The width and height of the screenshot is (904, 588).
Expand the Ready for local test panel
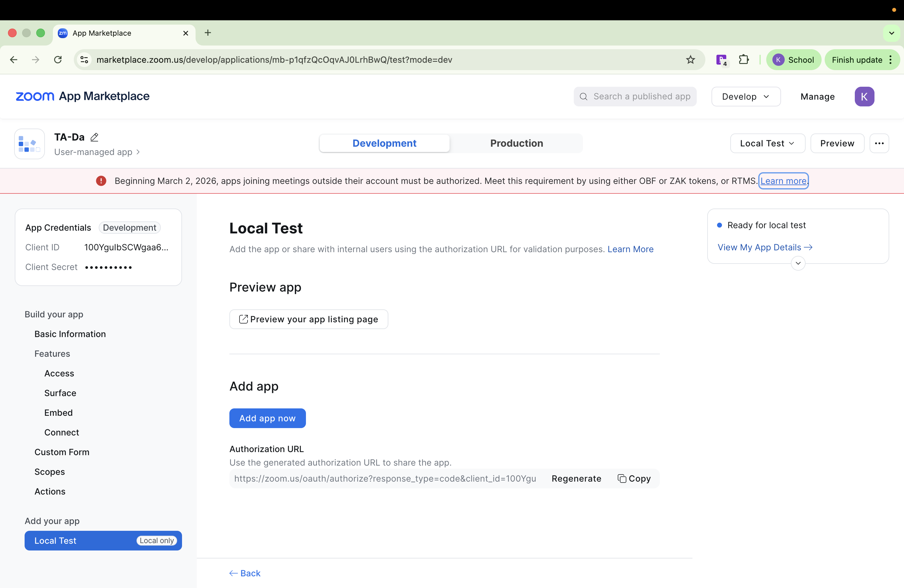(798, 263)
